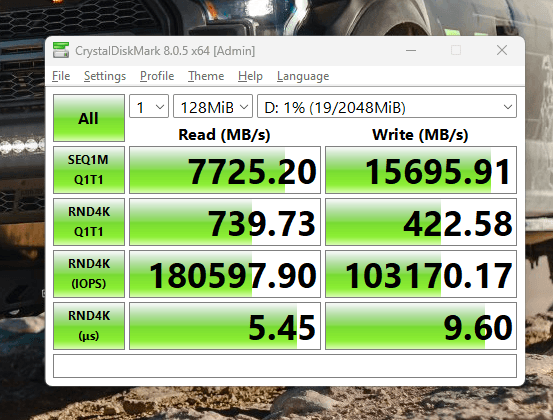Select the 15695.91 sequential write result
The image size is (553, 420).
click(x=421, y=170)
